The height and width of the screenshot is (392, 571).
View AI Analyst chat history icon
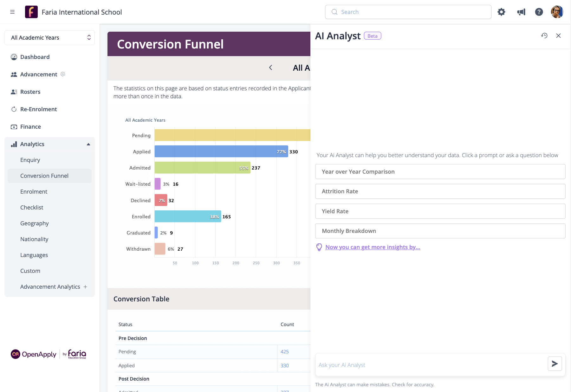[544, 36]
